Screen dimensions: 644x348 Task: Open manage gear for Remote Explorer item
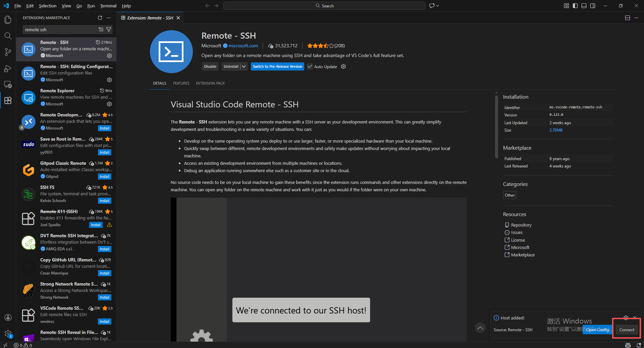click(109, 104)
